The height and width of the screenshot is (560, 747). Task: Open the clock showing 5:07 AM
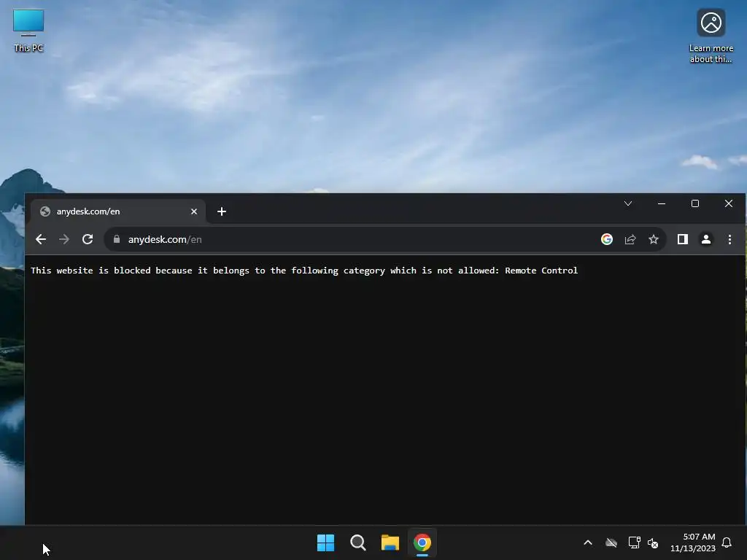(x=693, y=542)
